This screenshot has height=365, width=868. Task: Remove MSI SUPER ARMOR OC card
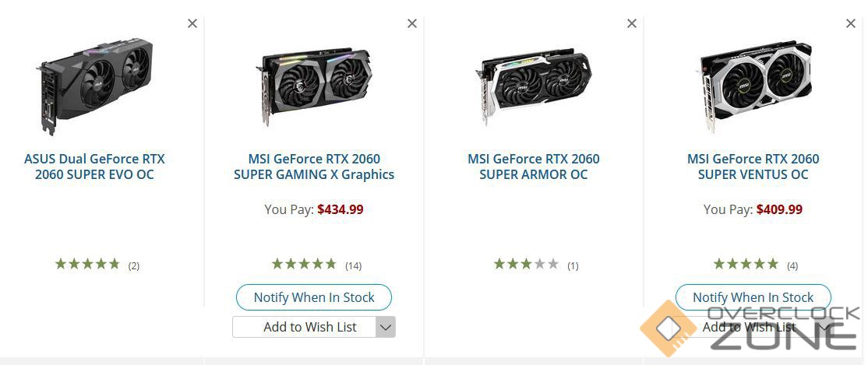point(632,23)
